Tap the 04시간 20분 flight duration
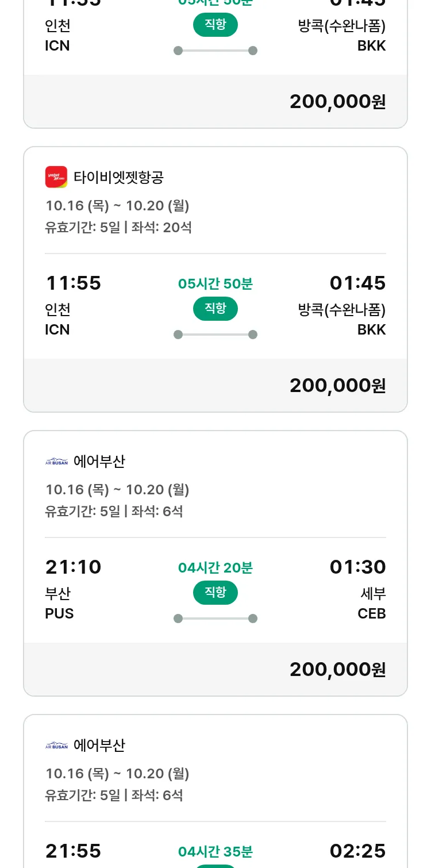 pyautogui.click(x=215, y=568)
